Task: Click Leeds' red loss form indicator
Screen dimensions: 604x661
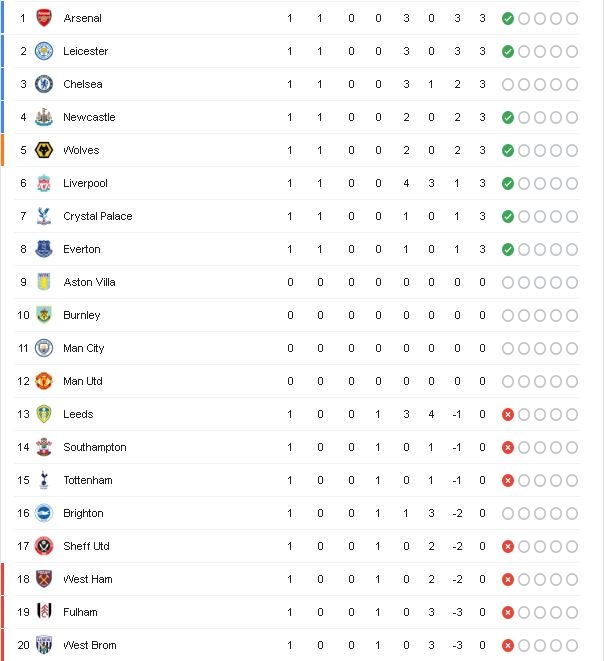Action: (x=508, y=414)
